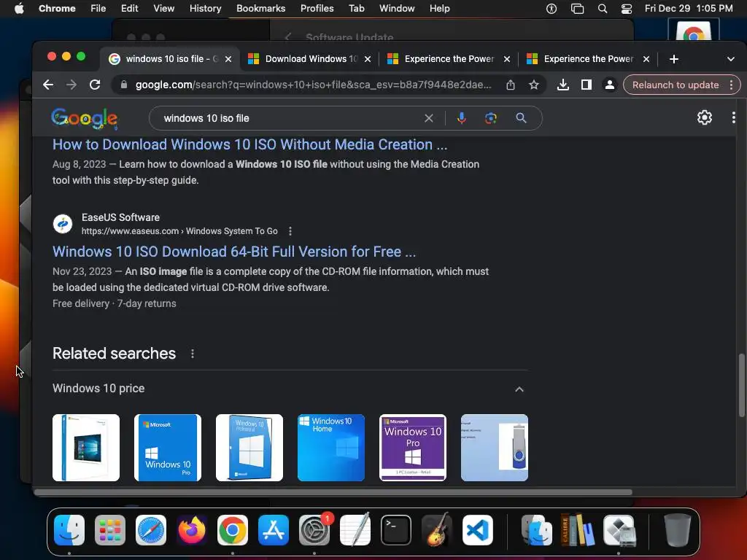Open How to Download Windows 10 ISO result

tap(249, 144)
